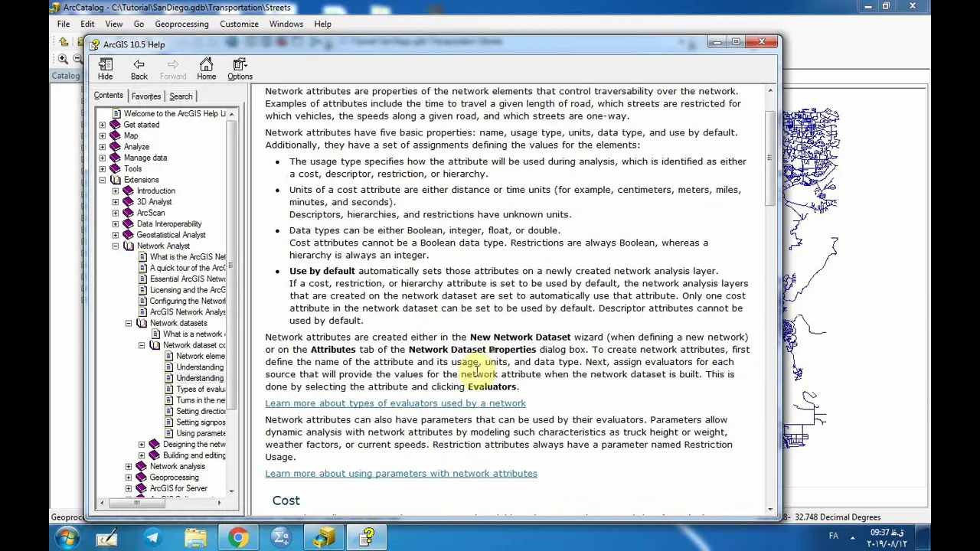Open Telegram from the taskbar
Image resolution: width=980 pixels, height=551 pixels.
152,537
